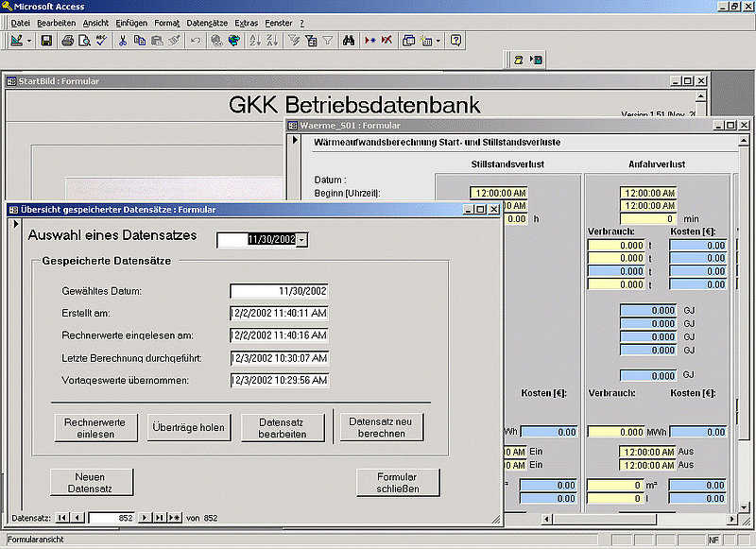Click the yellow scroll icon in second toolbar

pyautogui.click(x=519, y=60)
